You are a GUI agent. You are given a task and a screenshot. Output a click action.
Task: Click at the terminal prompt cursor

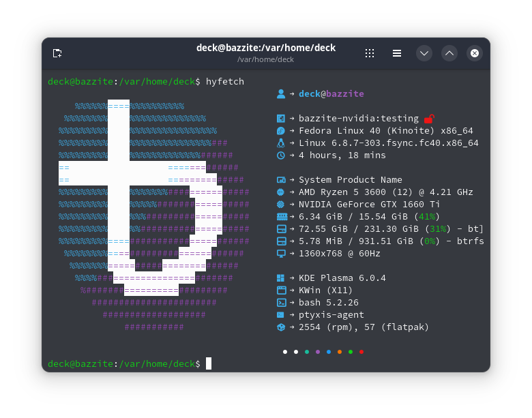pyautogui.click(x=209, y=363)
